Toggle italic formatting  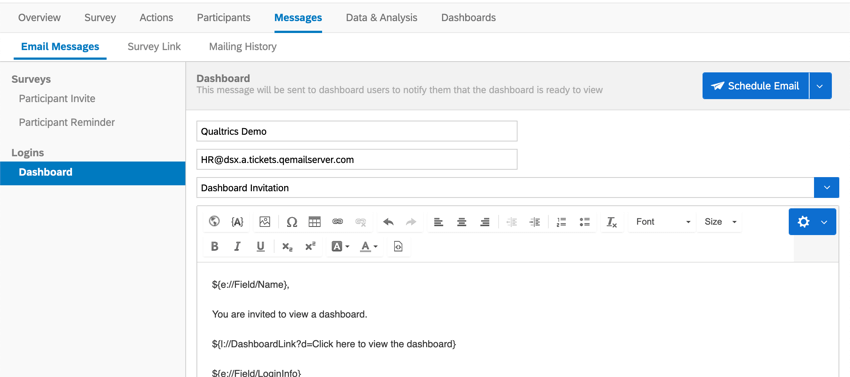click(237, 246)
